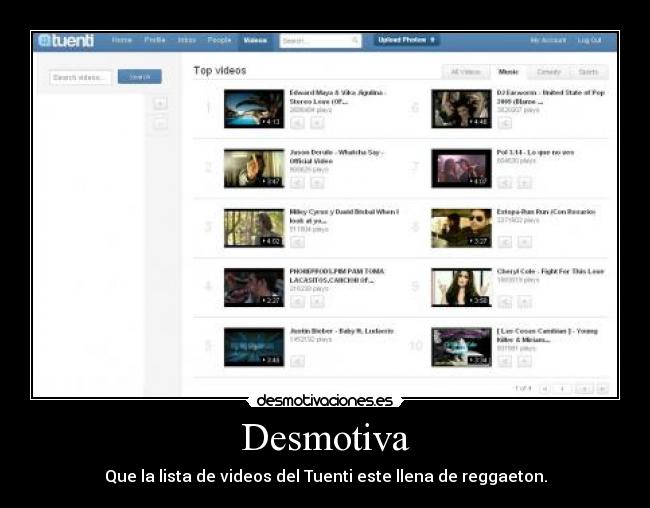650x508 pixels.
Task: Click share icon under Pol 3.14 video
Action: pyautogui.click(x=504, y=182)
